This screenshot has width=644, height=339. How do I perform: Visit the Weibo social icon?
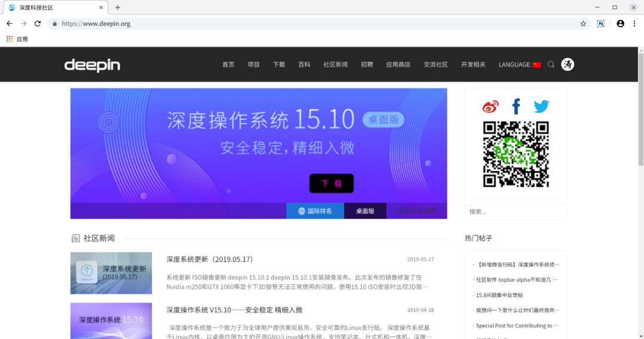click(490, 107)
